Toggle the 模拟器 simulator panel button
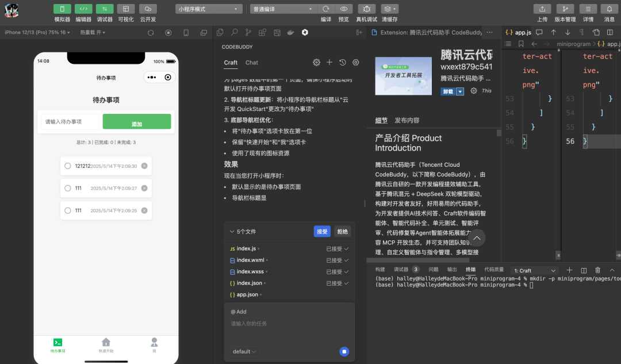The height and width of the screenshot is (364, 621). pyautogui.click(x=62, y=9)
